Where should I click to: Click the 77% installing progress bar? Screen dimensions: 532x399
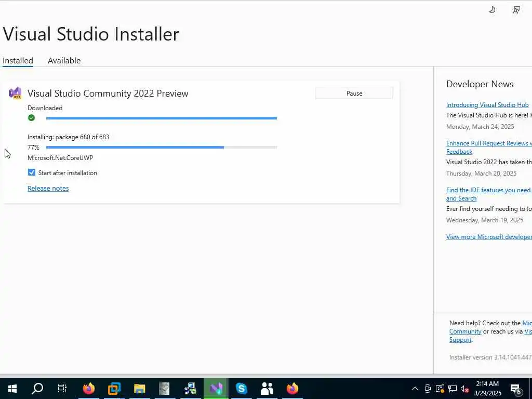click(162, 147)
